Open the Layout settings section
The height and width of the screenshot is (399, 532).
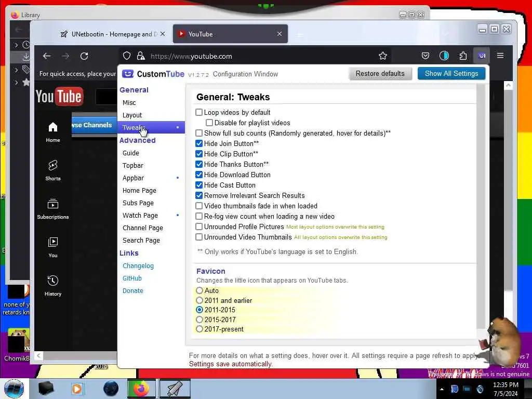(151, 115)
